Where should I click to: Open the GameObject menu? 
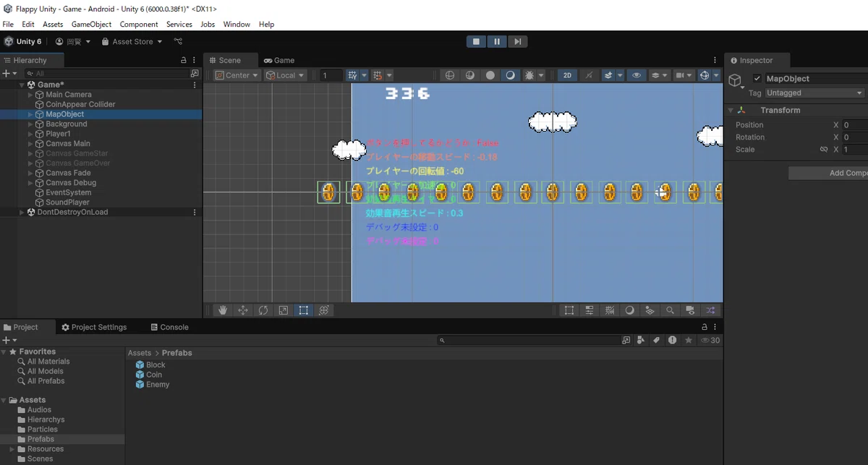point(91,24)
